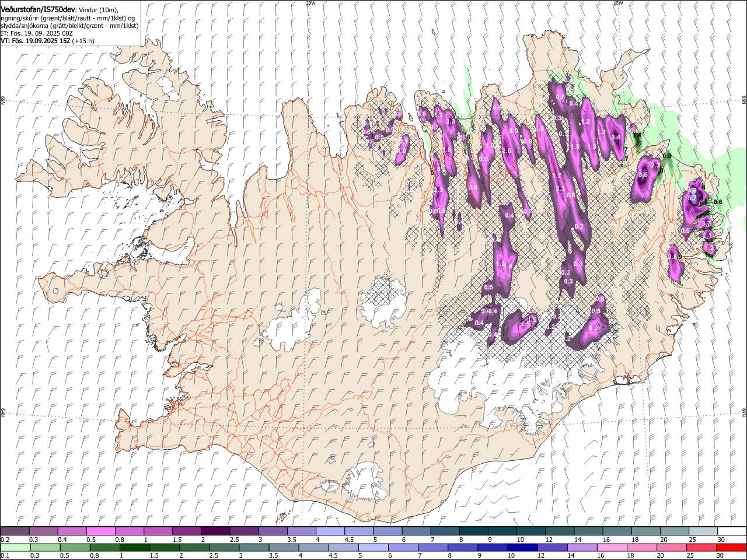This screenshot has width=747, height=560.
Task: Click the 'IT: Fös. 19. 09. 2025 00Z' line
Action: [37, 33]
